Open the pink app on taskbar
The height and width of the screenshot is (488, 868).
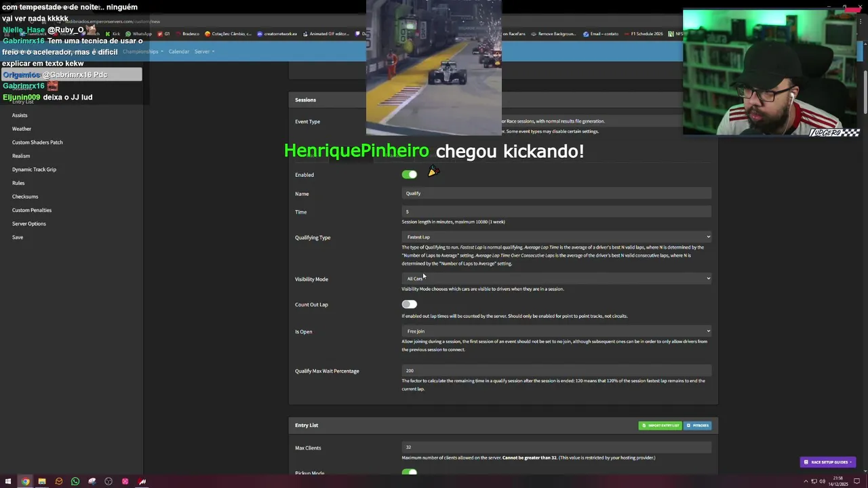[x=125, y=481]
